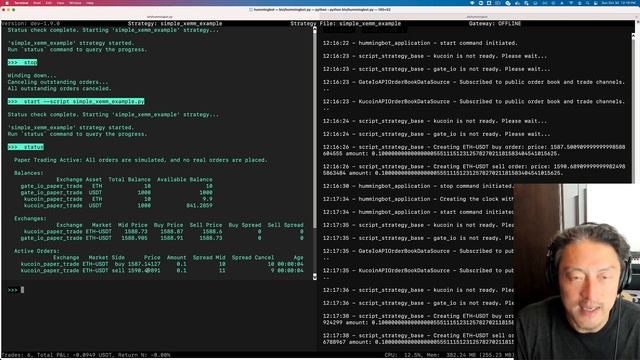Image resolution: width=640 pixels, height=360 pixels.
Task: Click the 'Exchanges:' heading
Action: (x=30, y=218)
